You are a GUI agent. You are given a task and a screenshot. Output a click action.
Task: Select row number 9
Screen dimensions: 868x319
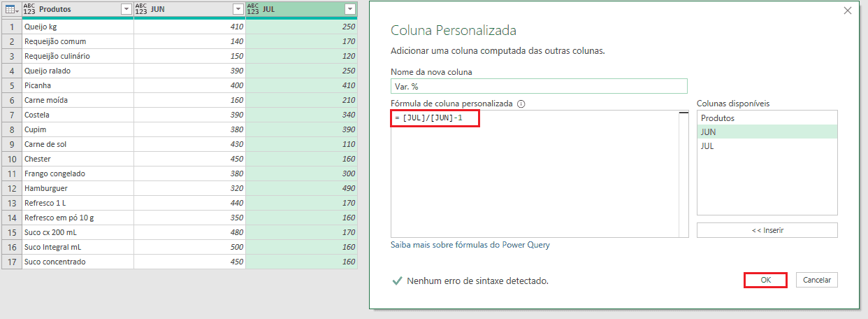(x=11, y=144)
